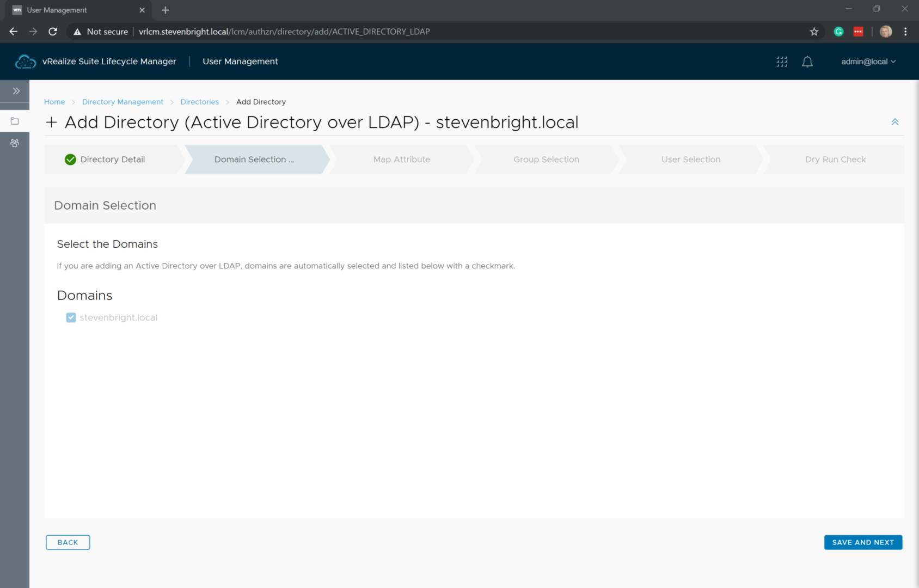Screen dimensions: 919x588
Task: Expand the left navigation sidebar
Action: click(x=16, y=91)
